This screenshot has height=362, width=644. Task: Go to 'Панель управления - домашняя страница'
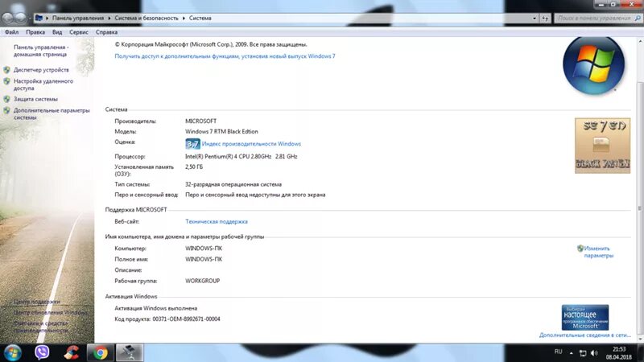click(x=41, y=51)
